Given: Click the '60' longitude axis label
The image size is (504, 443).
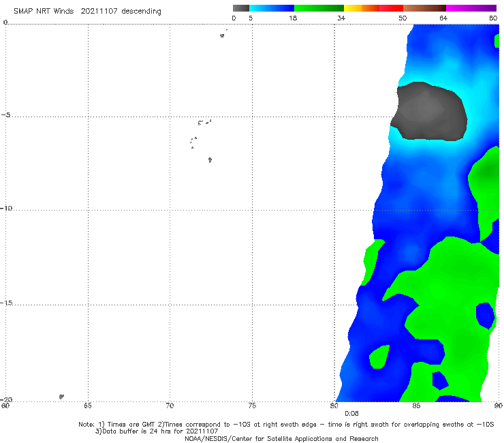Looking at the screenshot, I should tap(5, 406).
